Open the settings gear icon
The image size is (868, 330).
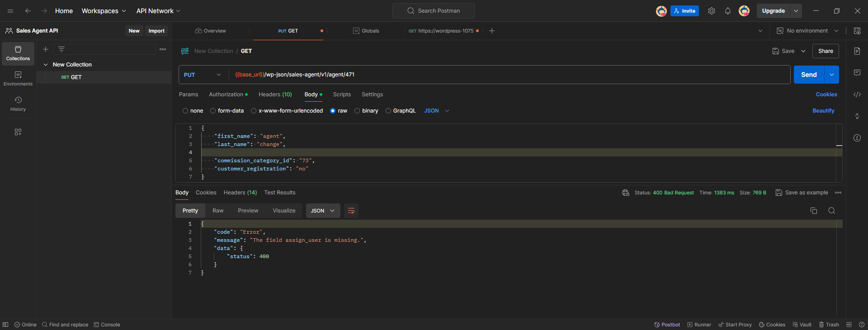point(712,11)
